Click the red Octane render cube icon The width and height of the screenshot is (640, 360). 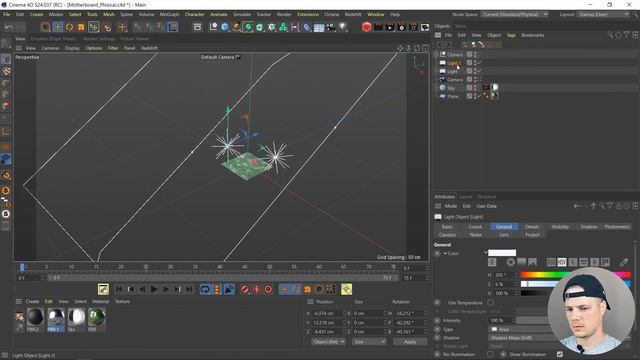click(x=367, y=27)
